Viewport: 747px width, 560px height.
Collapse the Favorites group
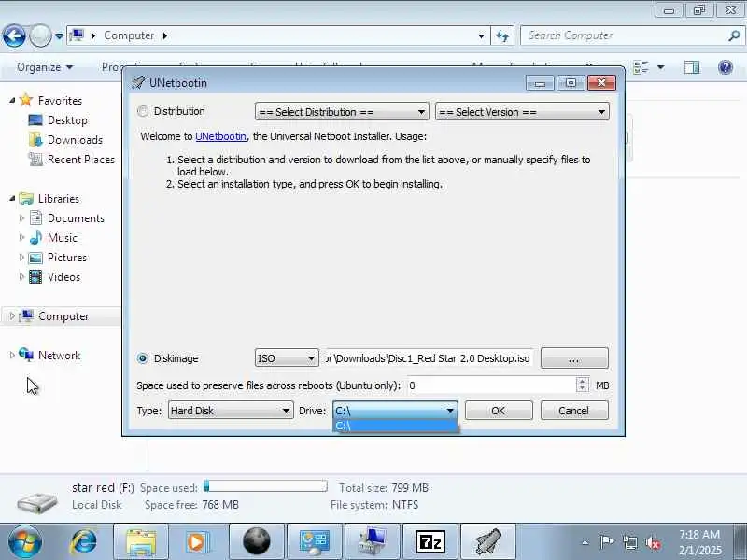pyautogui.click(x=12, y=100)
